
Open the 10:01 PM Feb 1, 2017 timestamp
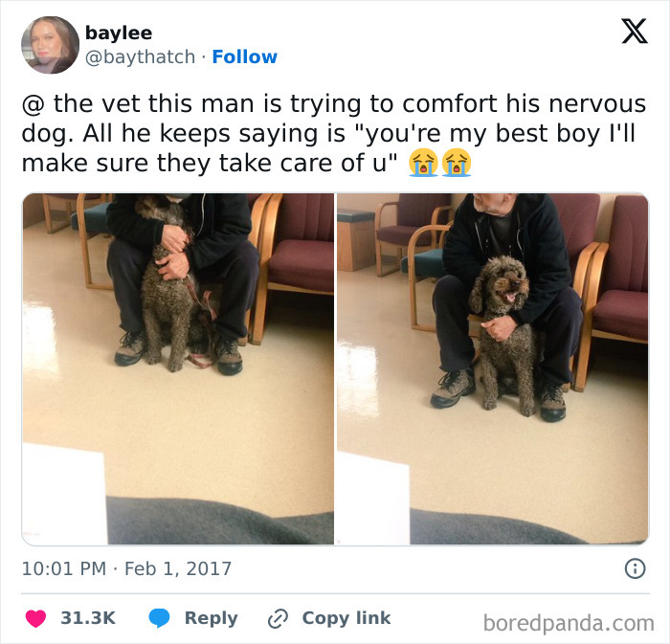click(126, 568)
